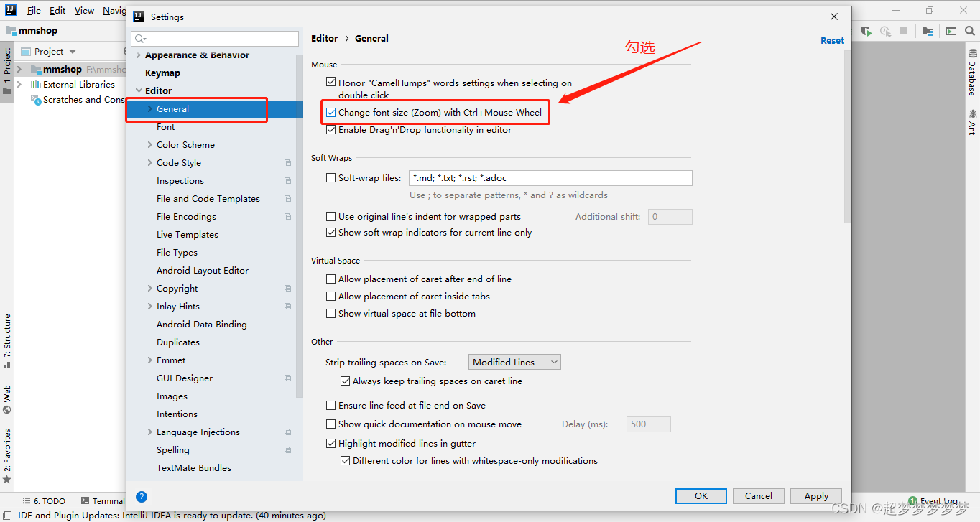Image resolution: width=980 pixels, height=522 pixels.
Task: Toggle Enable Drag'n'Drop functionality in editor
Action: pos(331,130)
